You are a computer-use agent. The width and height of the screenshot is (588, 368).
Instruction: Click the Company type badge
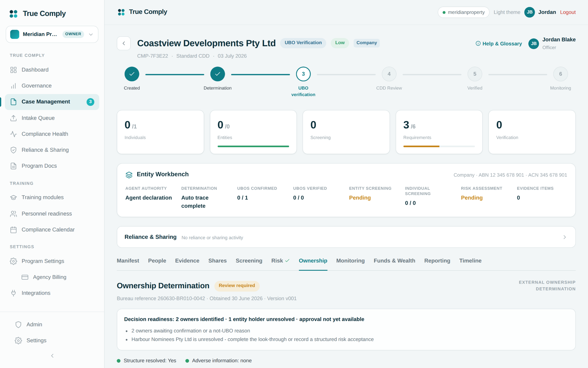pos(367,43)
